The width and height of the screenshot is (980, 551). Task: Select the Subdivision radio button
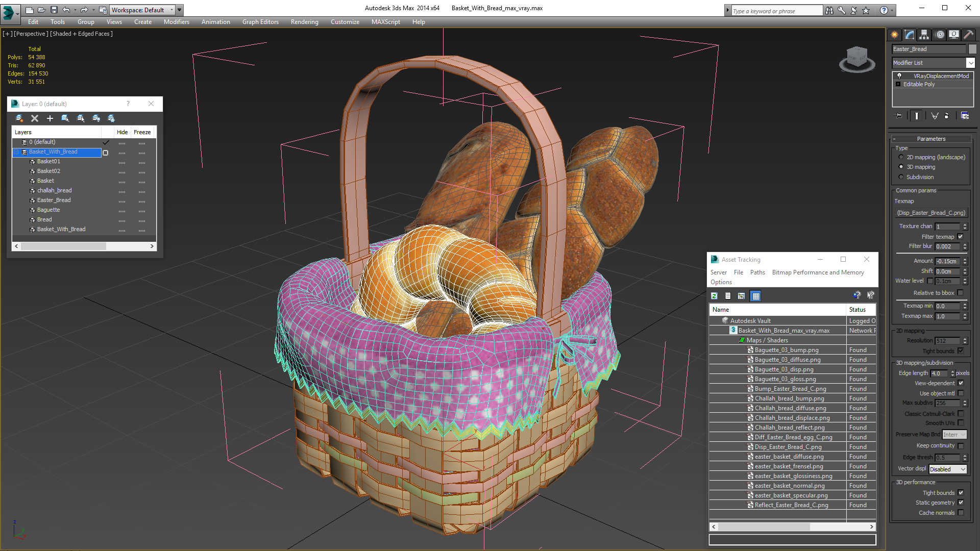901,177
